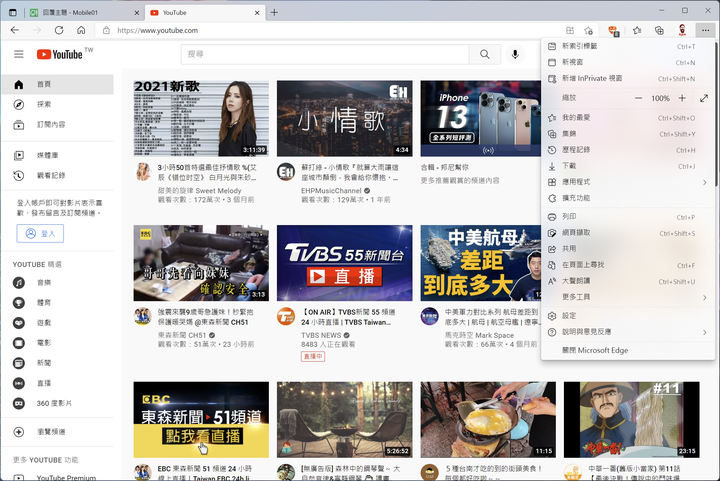Open 下載 from Edge menu
This screenshot has height=481, width=720.
628,166
